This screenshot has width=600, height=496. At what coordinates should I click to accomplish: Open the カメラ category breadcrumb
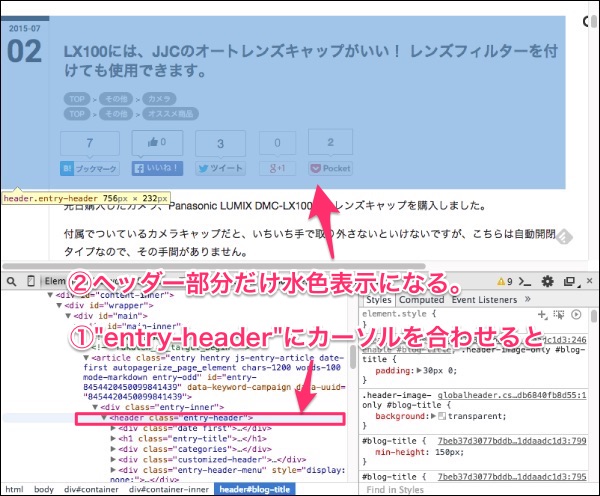(x=159, y=99)
